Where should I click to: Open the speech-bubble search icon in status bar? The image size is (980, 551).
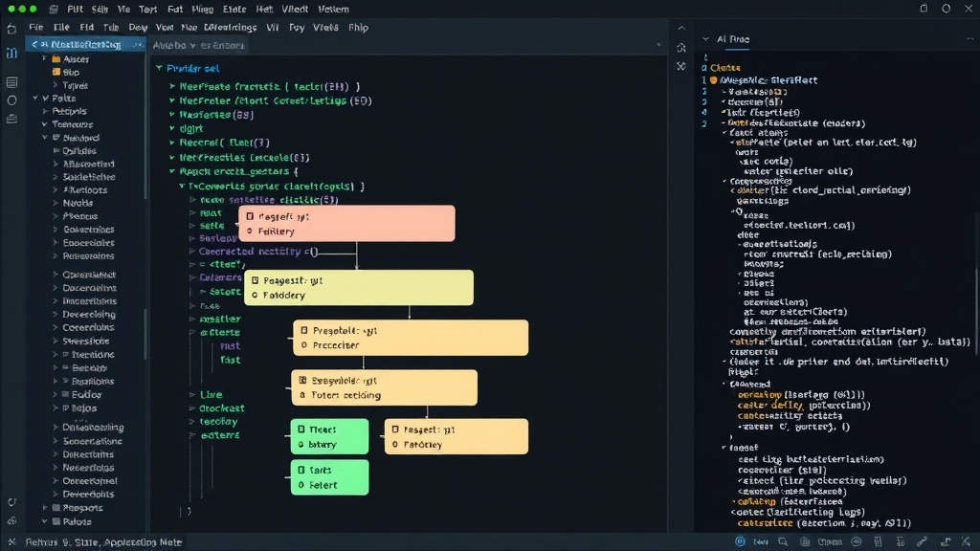pyautogui.click(x=783, y=541)
